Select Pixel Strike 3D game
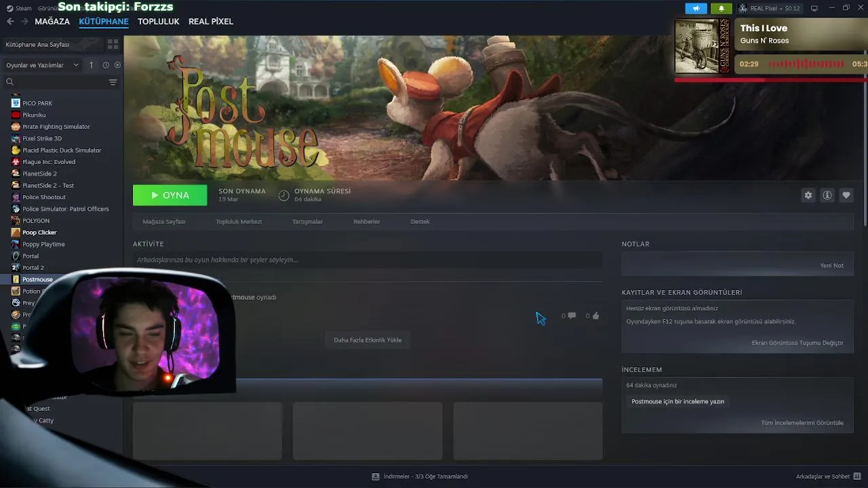This screenshot has height=488, width=868. (42, 138)
